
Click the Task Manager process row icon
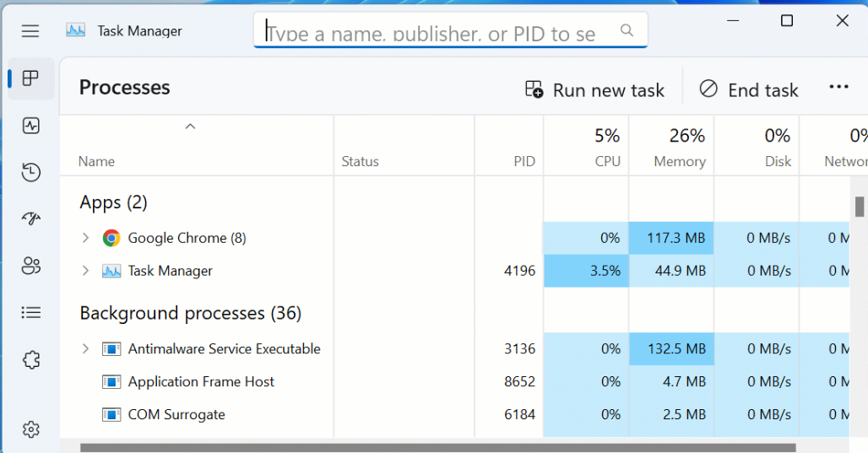coord(111,271)
